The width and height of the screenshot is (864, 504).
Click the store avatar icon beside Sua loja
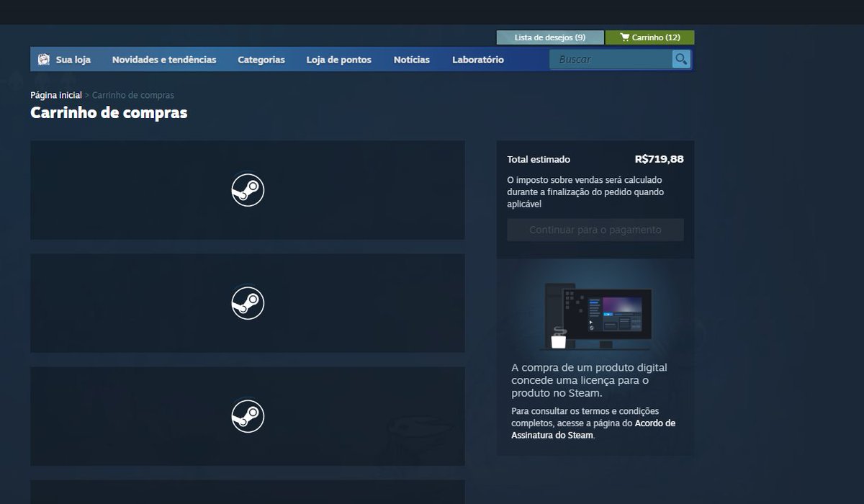(44, 60)
